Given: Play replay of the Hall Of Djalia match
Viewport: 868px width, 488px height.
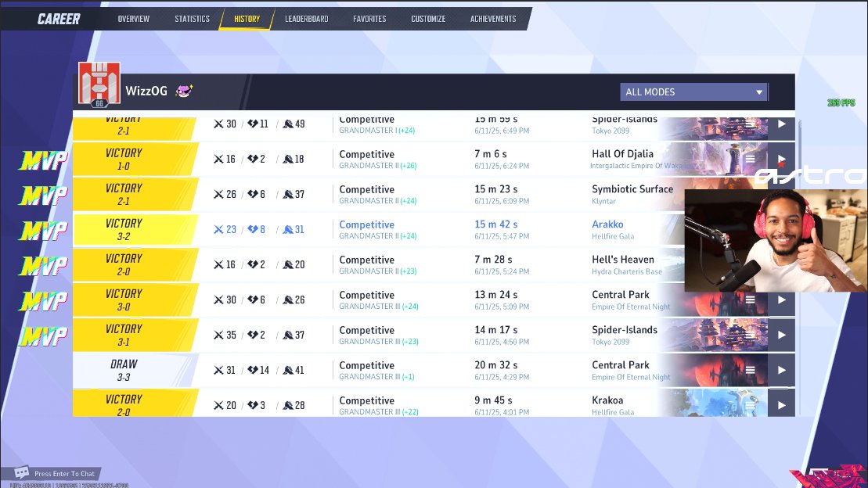Looking at the screenshot, I should (x=781, y=159).
